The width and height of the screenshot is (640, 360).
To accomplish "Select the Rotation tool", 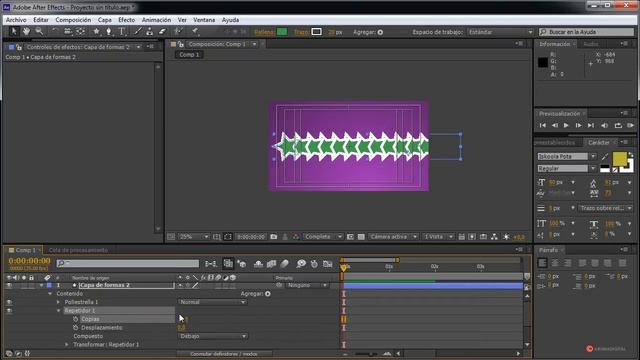I will 55,31.
